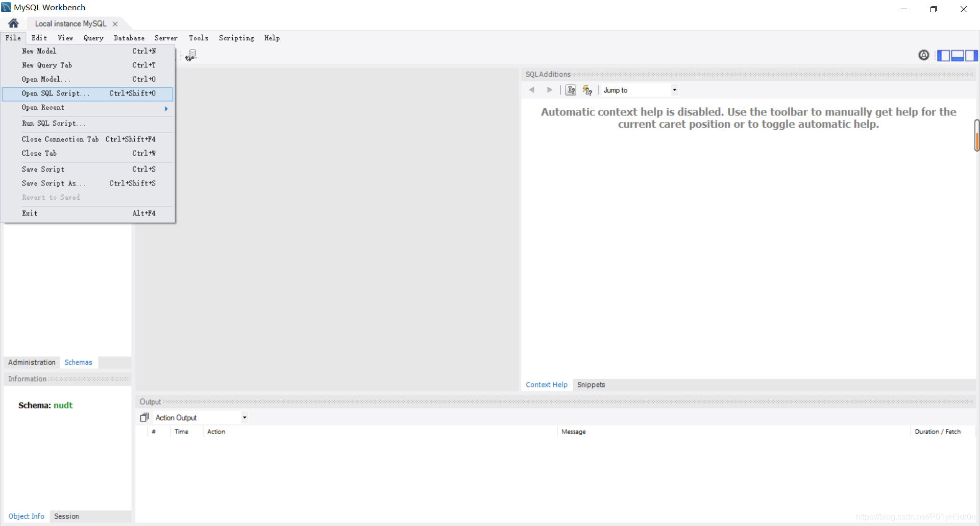This screenshot has height=526, width=980.
Task: Click the reconnect to DBMS toolbar icon
Action: tap(191, 55)
